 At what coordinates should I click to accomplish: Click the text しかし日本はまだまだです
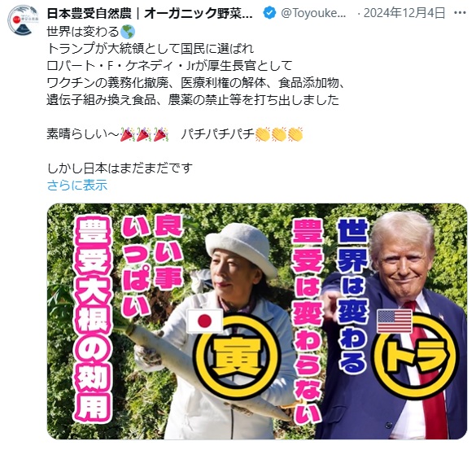tap(120, 168)
